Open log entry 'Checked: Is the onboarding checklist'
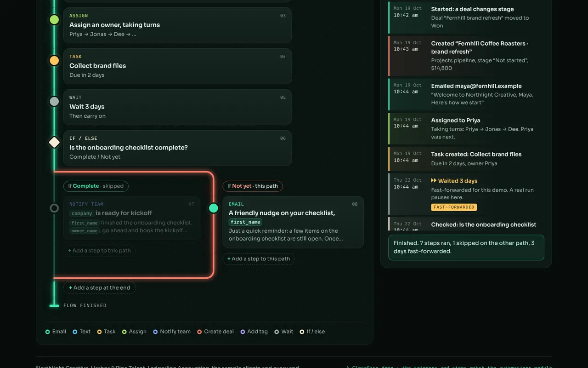588x368 pixels. coord(466,224)
